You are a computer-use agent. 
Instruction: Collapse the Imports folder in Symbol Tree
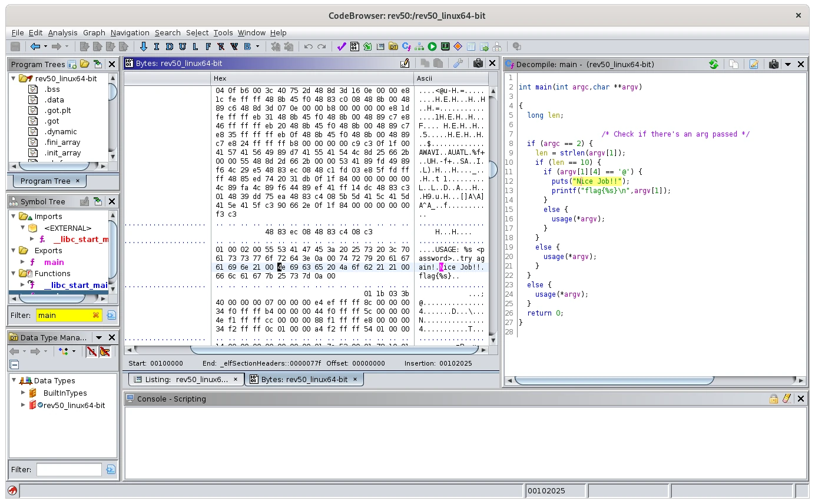click(13, 217)
